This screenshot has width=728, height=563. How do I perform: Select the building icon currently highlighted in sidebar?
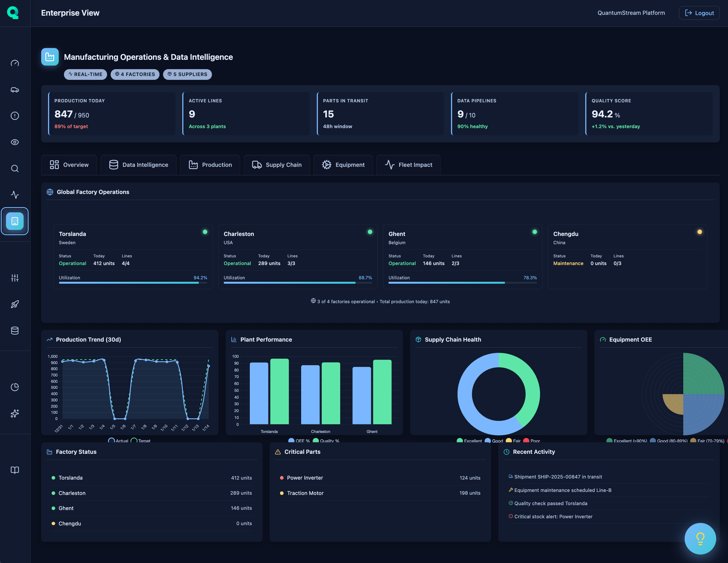point(15,221)
